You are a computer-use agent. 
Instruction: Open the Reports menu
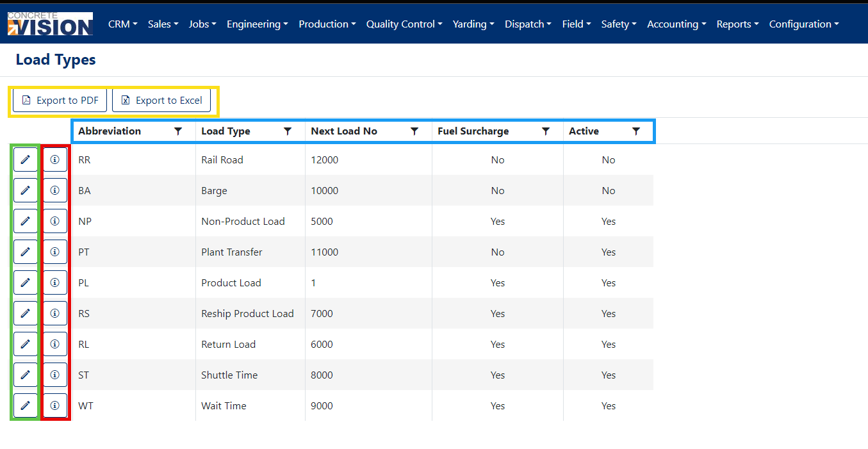(x=737, y=24)
